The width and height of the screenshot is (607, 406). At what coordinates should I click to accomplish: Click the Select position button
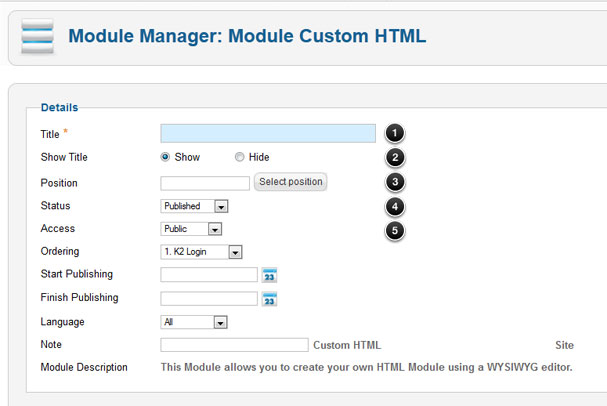pos(290,182)
